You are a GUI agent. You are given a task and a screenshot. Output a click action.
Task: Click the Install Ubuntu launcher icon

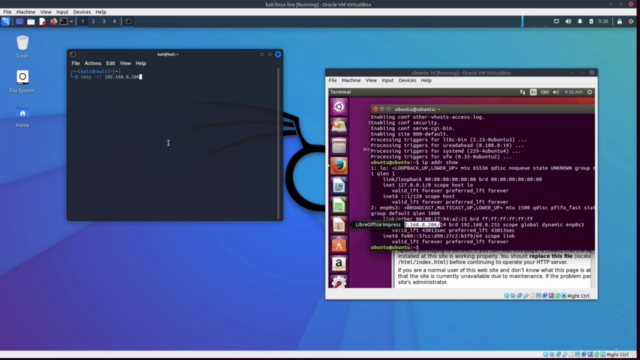[339, 126]
